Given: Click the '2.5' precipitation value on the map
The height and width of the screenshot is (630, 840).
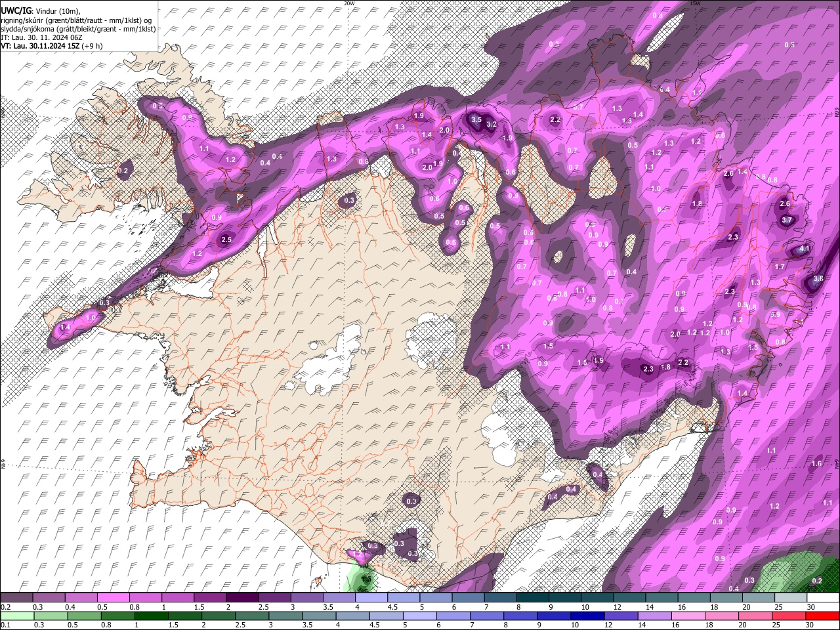Looking at the screenshot, I should (x=226, y=240).
